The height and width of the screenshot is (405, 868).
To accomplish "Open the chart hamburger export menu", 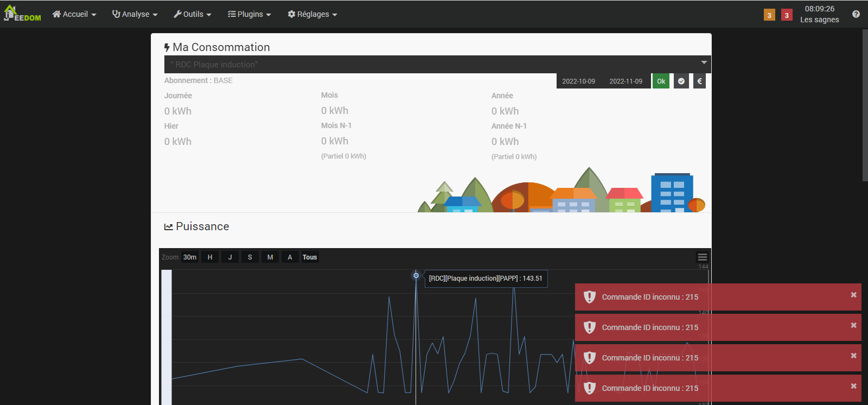I will pos(702,257).
